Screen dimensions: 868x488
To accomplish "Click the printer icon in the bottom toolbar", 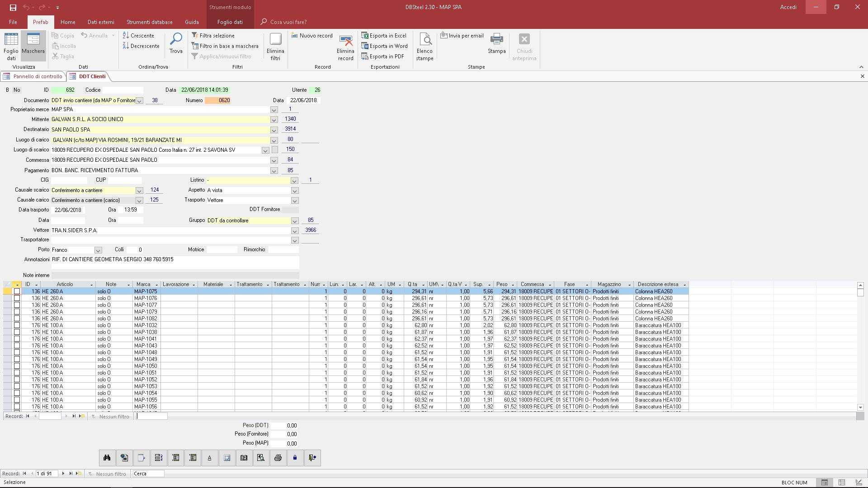I will 278,458.
